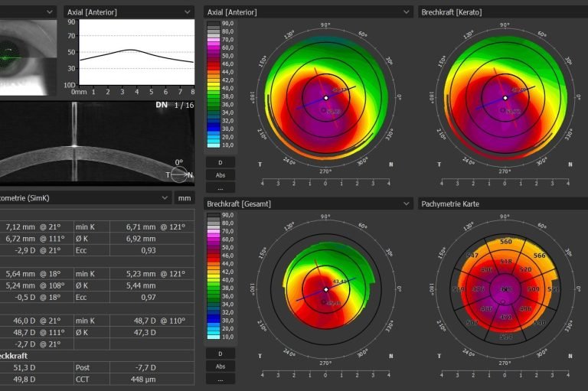Click the eccentricity value 0,97
This screenshot has height=391, width=588.
click(149, 297)
